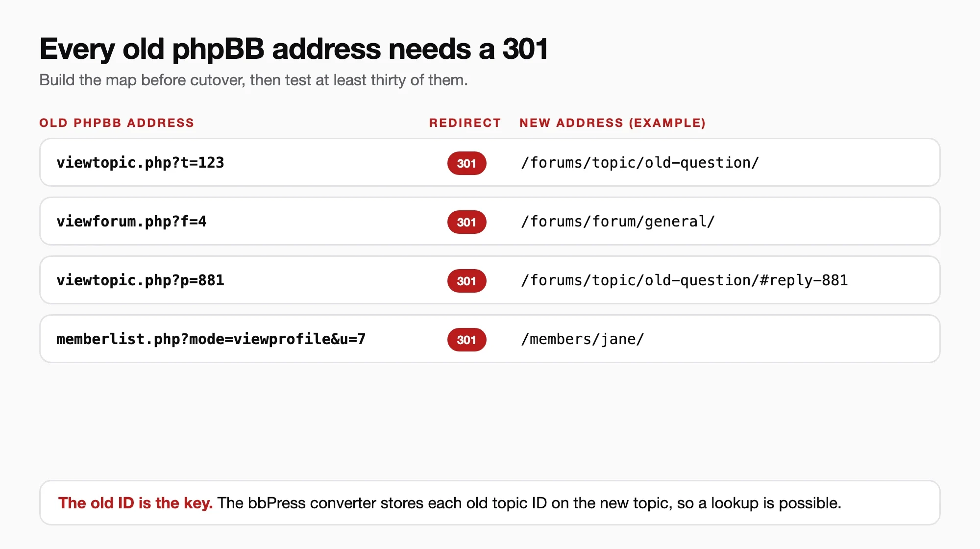Click the new address /forums/forum/general/
This screenshot has height=549, width=980.
pyautogui.click(x=618, y=222)
